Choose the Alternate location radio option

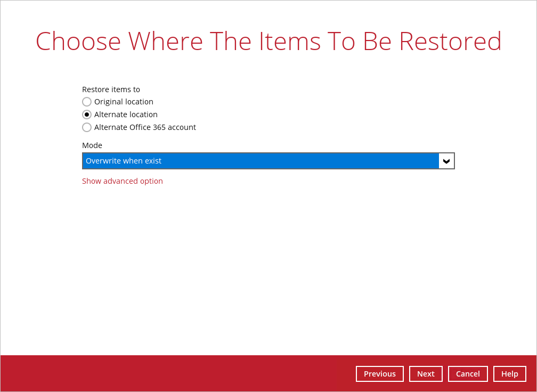(87, 115)
